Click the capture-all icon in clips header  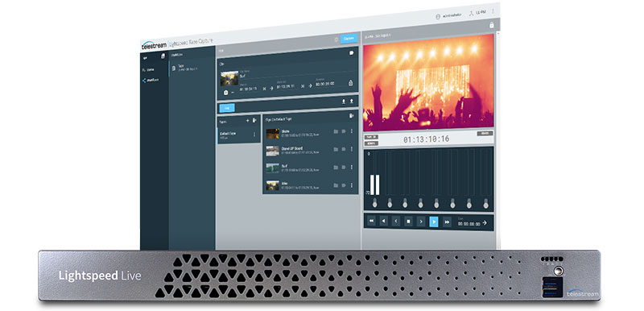[x=351, y=116]
